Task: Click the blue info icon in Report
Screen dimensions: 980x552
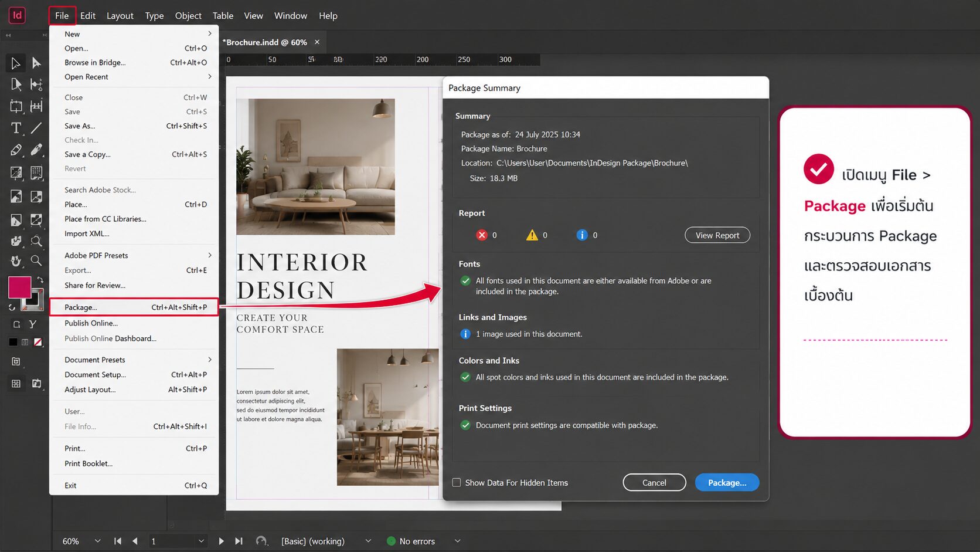Action: point(582,235)
